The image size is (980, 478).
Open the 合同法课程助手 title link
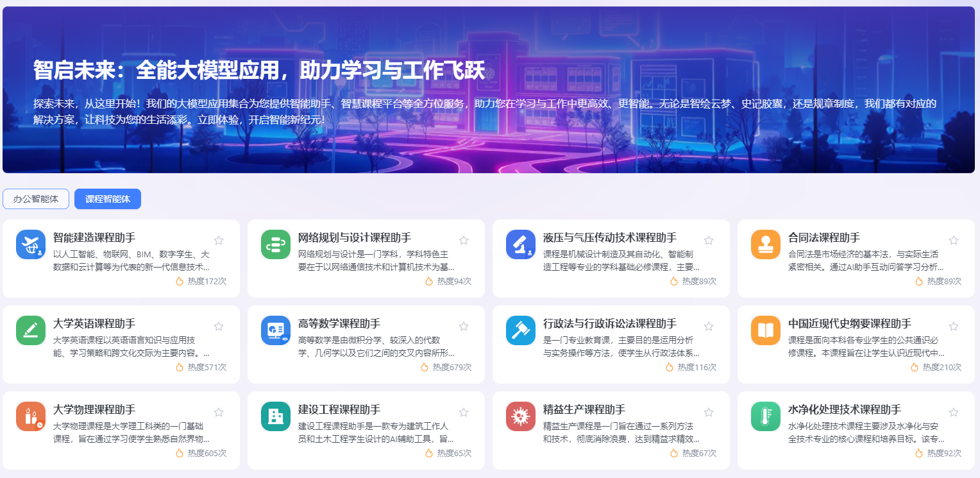click(x=824, y=237)
